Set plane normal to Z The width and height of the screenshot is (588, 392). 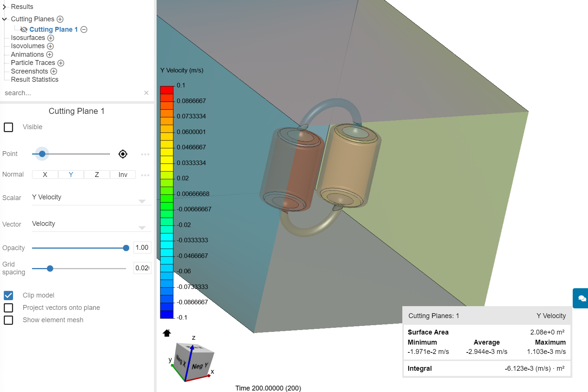click(x=97, y=175)
